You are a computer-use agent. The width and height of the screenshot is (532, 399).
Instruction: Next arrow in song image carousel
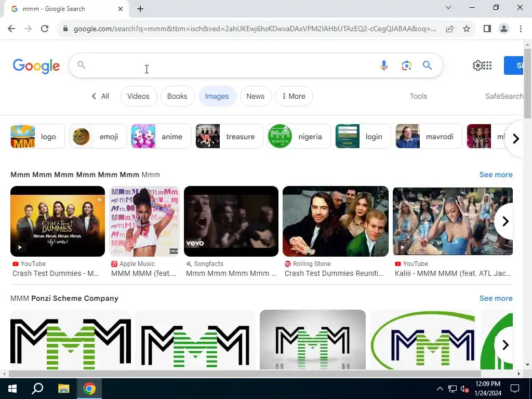click(505, 221)
